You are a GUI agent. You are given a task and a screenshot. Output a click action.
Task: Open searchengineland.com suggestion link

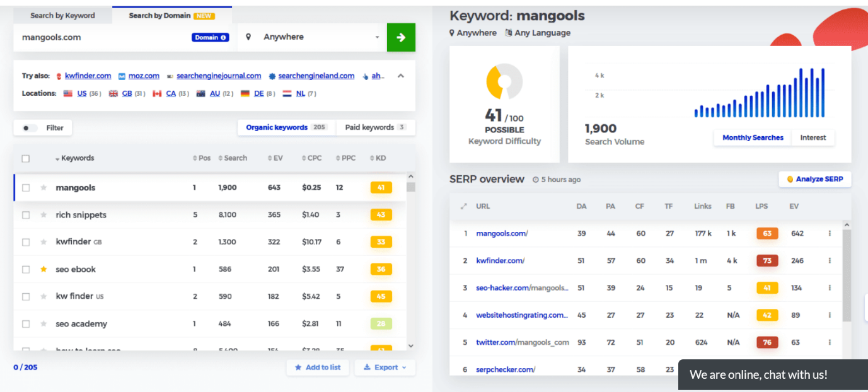coord(316,76)
